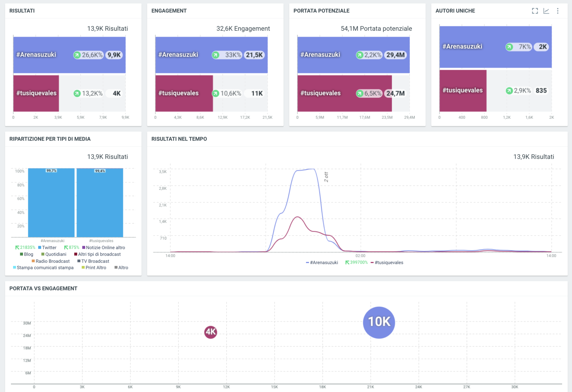Open chart view icon in Autori Uniche

[x=546, y=11]
